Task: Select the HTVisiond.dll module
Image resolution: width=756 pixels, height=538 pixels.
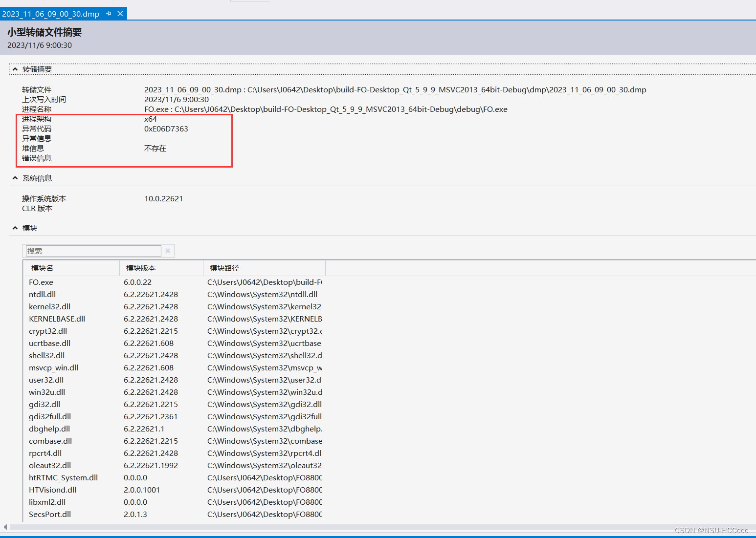Action: pyautogui.click(x=52, y=490)
